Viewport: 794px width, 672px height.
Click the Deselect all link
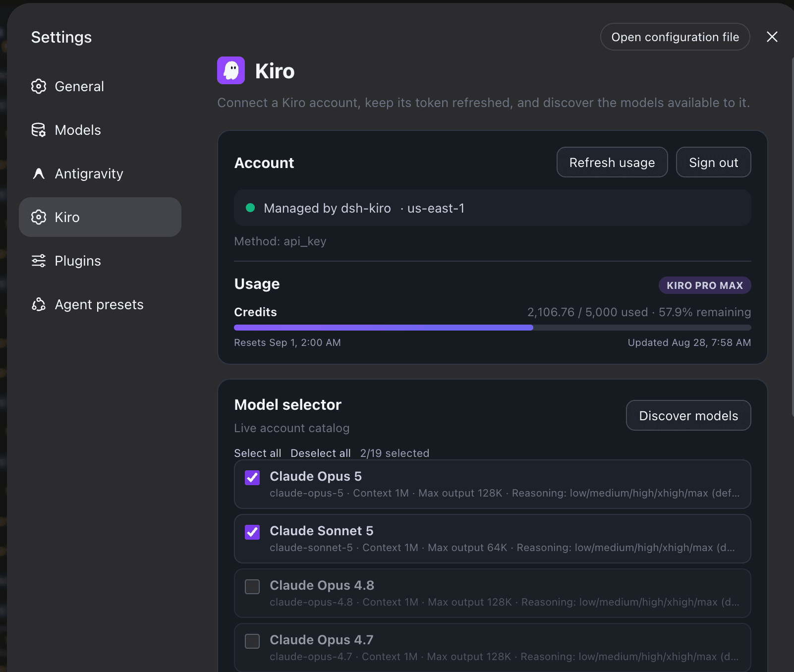click(x=321, y=453)
